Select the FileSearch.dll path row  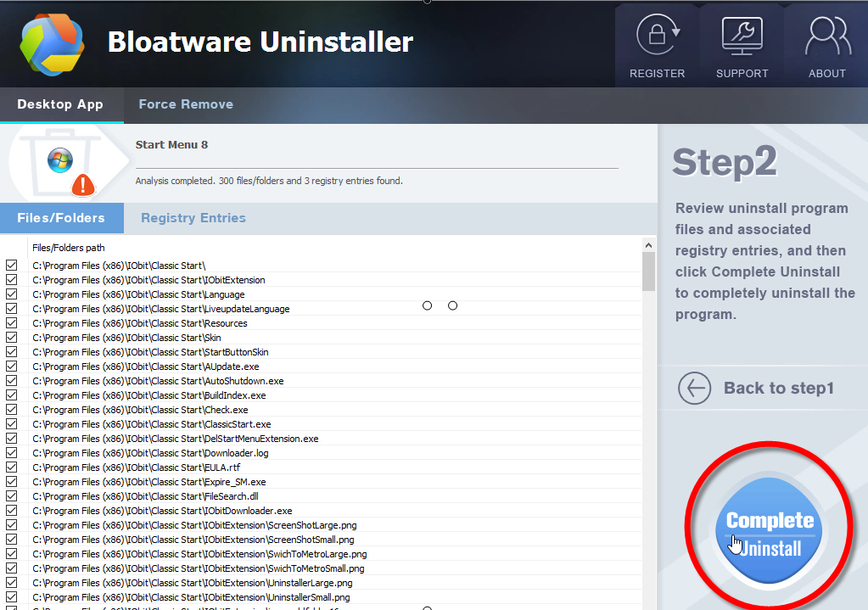tap(321, 496)
